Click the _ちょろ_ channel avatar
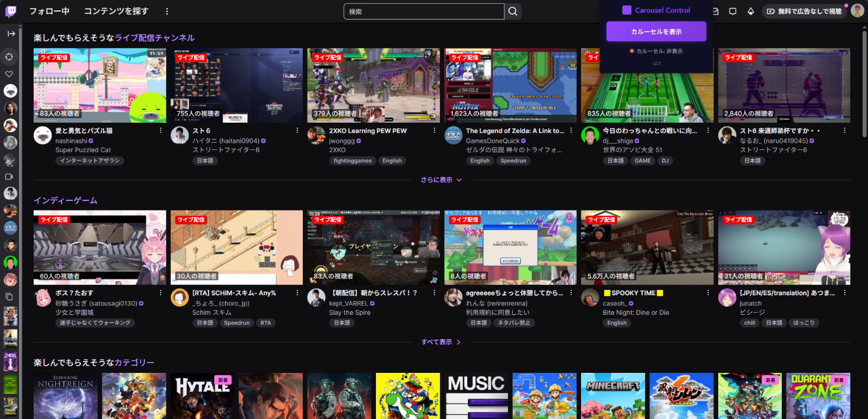Image resolution: width=868 pixels, height=419 pixels. point(180,297)
